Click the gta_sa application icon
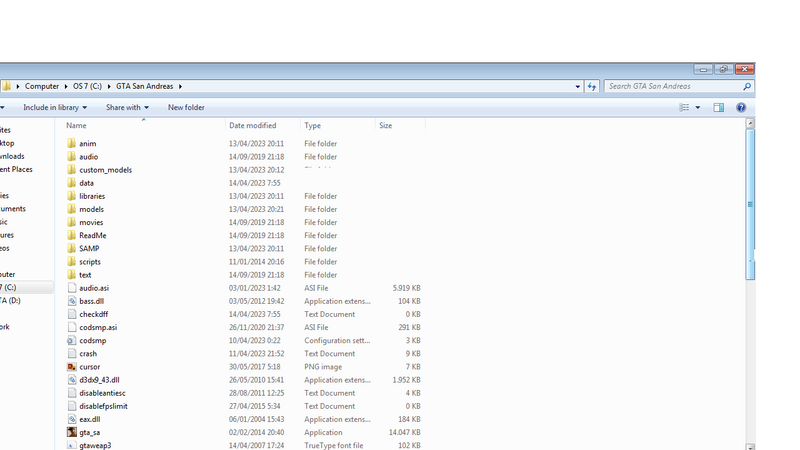This screenshot has width=800, height=450. (x=71, y=432)
